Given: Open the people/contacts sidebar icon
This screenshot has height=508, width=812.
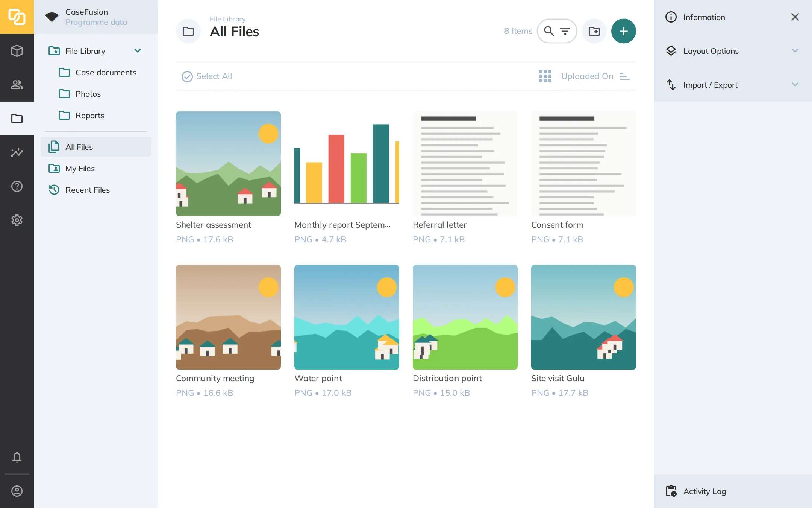Looking at the screenshot, I should coord(17,85).
